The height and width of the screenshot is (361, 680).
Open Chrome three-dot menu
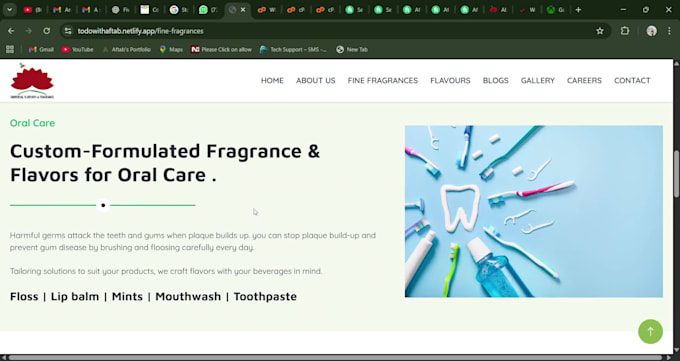[670, 31]
